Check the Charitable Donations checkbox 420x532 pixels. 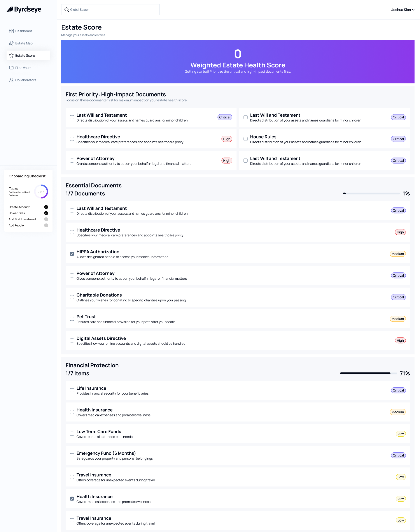pos(72,297)
